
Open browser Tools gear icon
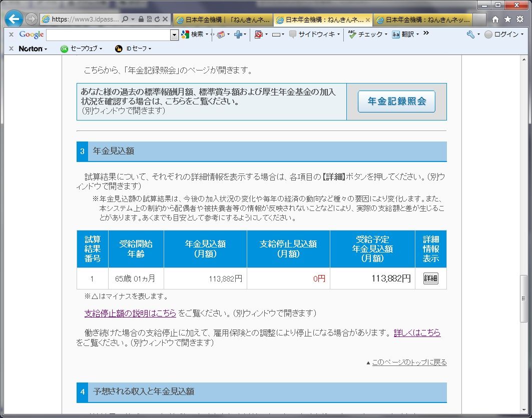(x=520, y=19)
